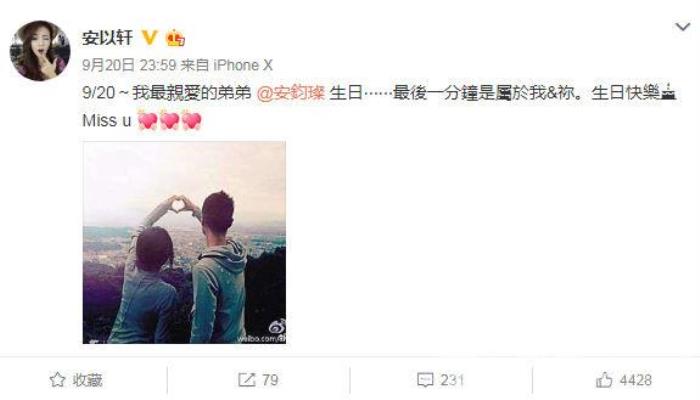Screen dimensions: 700x400
Task: Click the crown membership badge icon
Action: point(175,38)
